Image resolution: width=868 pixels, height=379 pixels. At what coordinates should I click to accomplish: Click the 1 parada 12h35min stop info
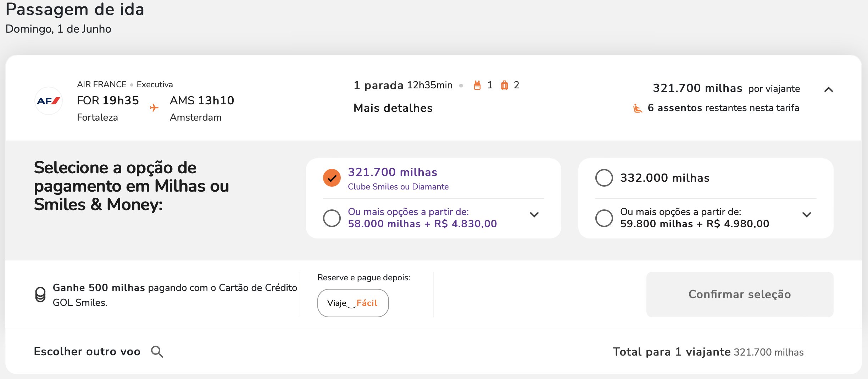[x=403, y=85]
